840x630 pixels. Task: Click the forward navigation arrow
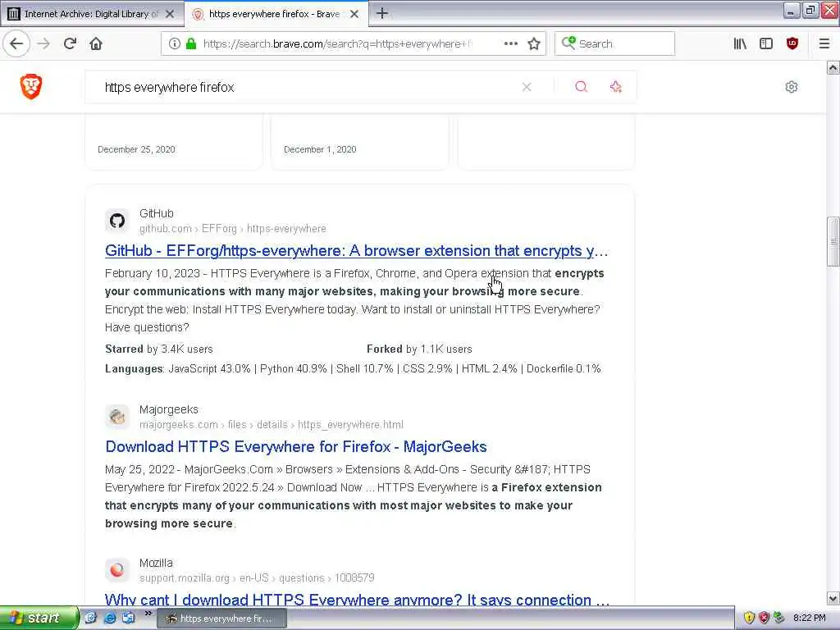click(x=44, y=43)
